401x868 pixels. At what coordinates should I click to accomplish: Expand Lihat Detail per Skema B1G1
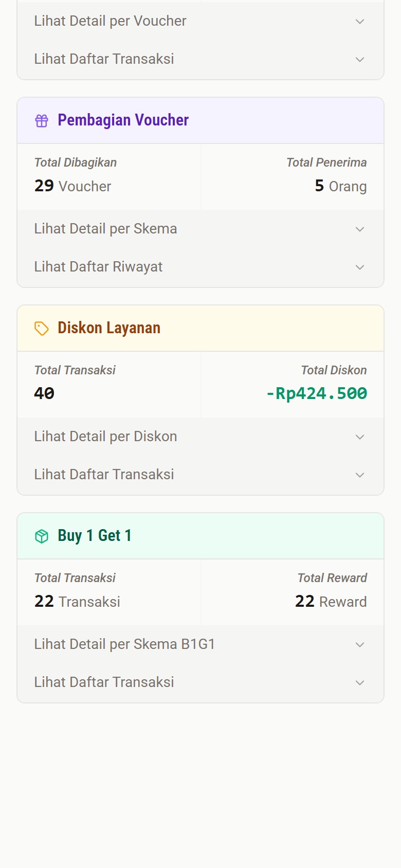(124, 644)
